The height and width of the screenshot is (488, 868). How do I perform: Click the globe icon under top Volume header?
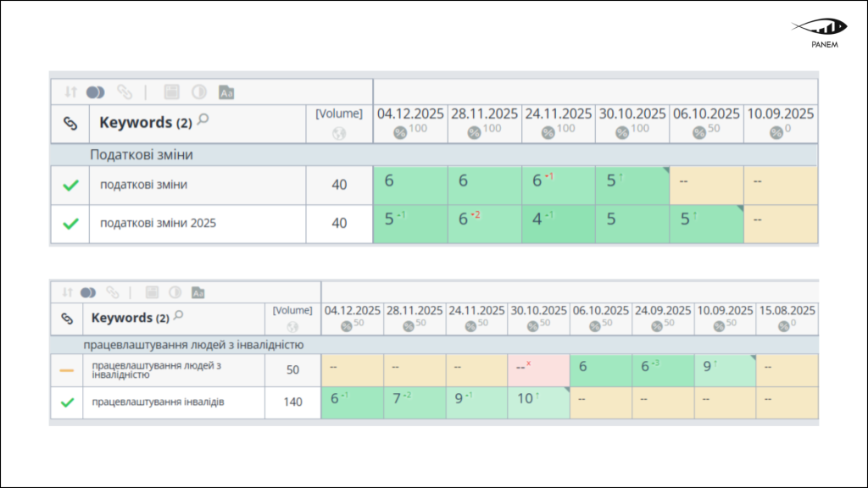pyautogui.click(x=339, y=133)
